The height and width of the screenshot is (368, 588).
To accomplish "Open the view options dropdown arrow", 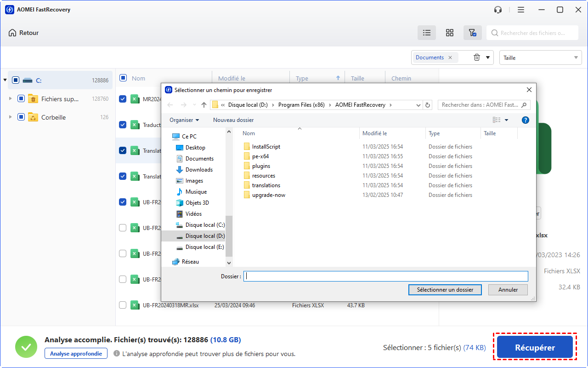I will [507, 120].
